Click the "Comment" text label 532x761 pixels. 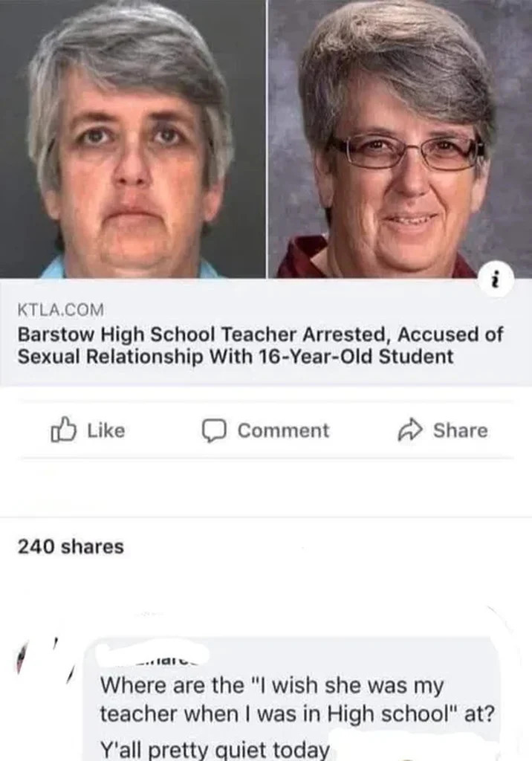point(284,430)
